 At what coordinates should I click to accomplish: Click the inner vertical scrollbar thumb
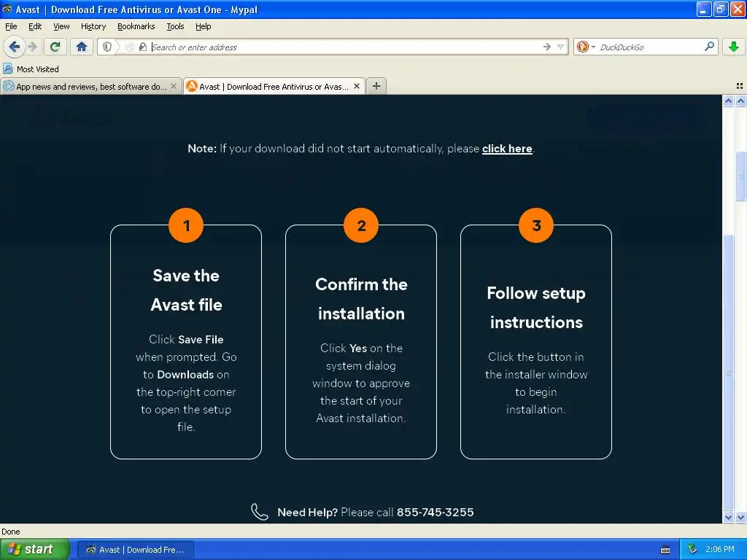click(728, 373)
